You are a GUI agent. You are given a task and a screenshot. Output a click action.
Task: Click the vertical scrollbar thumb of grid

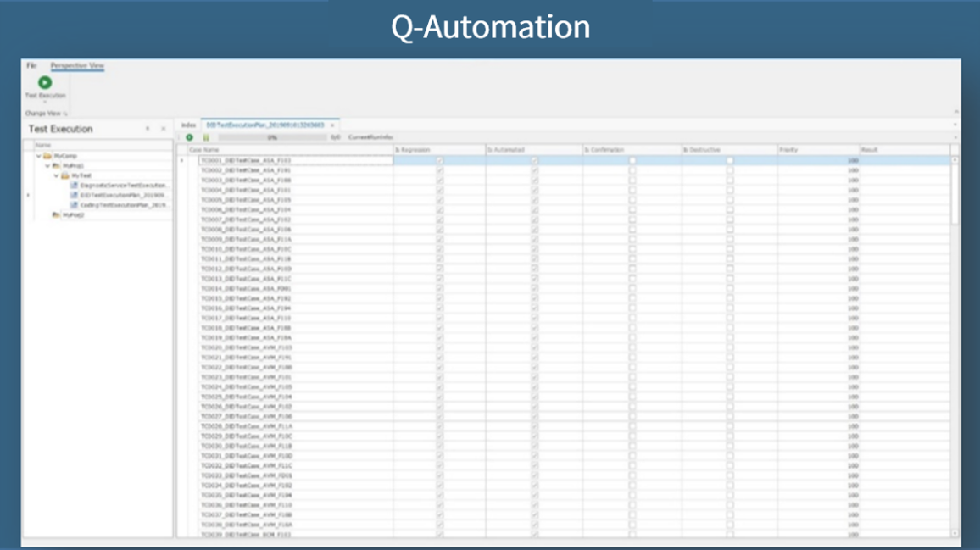[955, 194]
